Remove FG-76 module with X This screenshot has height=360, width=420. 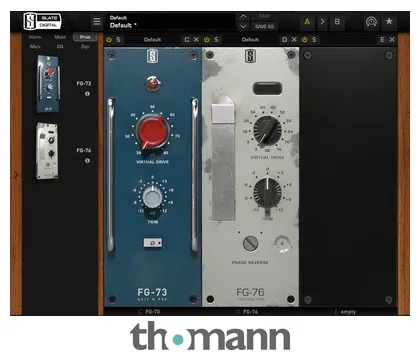pyautogui.click(x=294, y=40)
